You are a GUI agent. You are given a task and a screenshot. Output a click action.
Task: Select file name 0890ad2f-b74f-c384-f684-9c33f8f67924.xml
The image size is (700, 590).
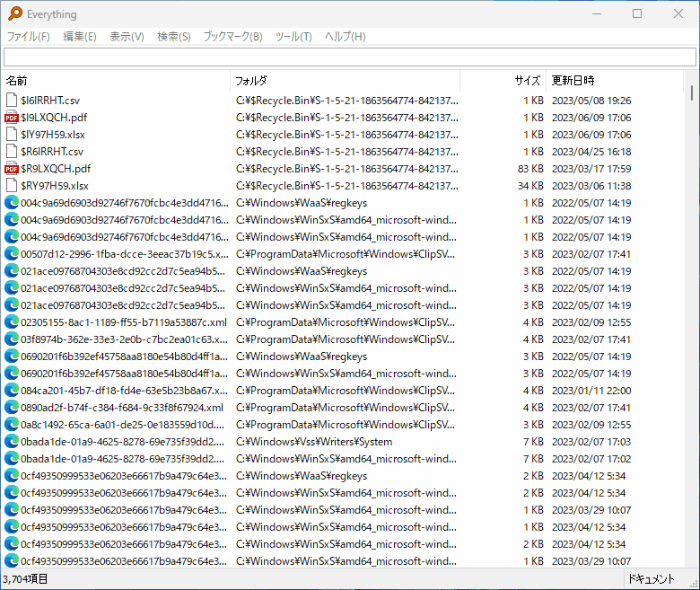pyautogui.click(x=122, y=408)
